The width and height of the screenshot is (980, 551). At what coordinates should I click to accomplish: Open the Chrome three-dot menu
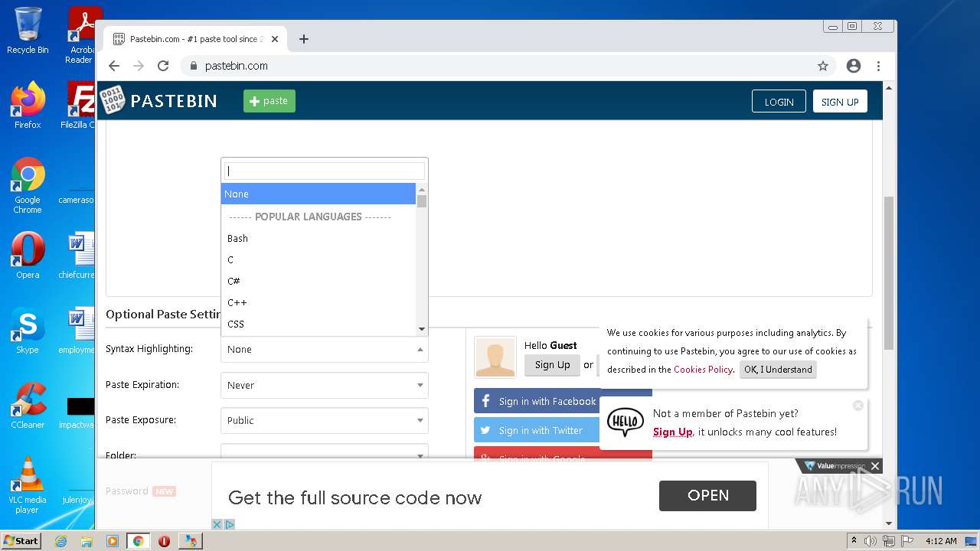pyautogui.click(x=878, y=66)
